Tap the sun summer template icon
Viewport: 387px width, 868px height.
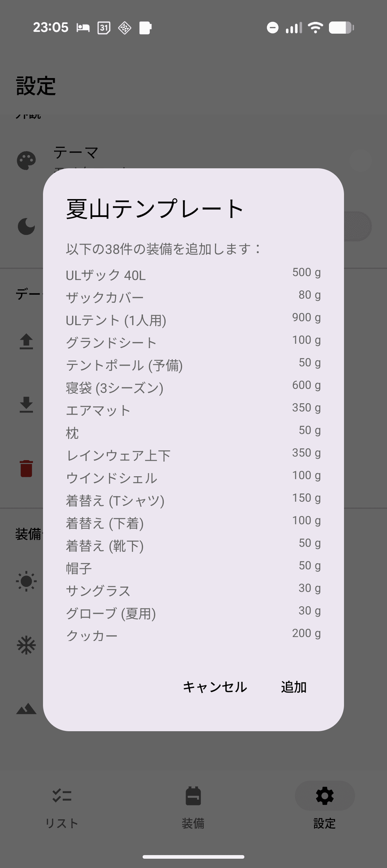[26, 581]
